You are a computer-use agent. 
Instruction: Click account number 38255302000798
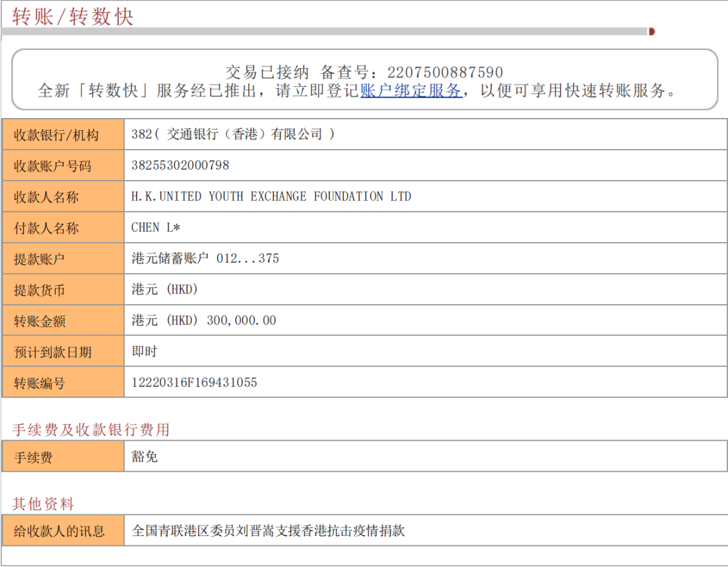[x=180, y=165]
